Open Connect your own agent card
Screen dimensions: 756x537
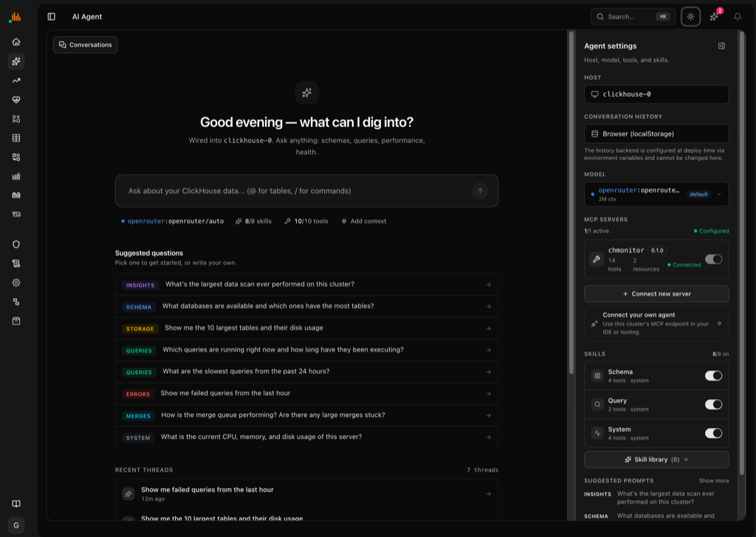[x=656, y=323]
